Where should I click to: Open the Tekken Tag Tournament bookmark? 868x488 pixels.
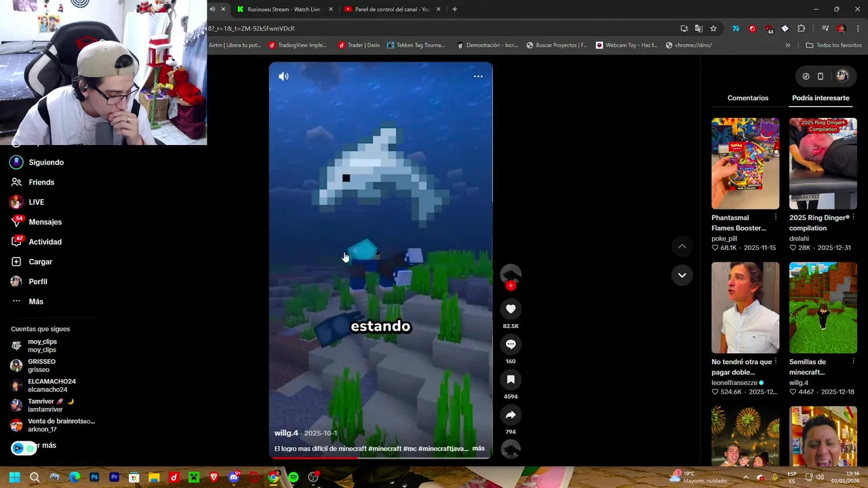[x=416, y=45]
